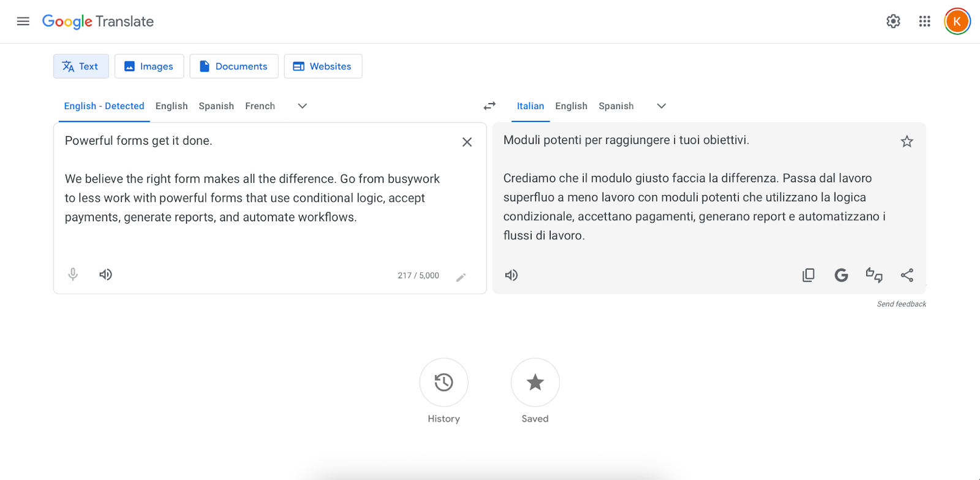Switch to the Websites tab
980x480 pixels.
(x=323, y=66)
